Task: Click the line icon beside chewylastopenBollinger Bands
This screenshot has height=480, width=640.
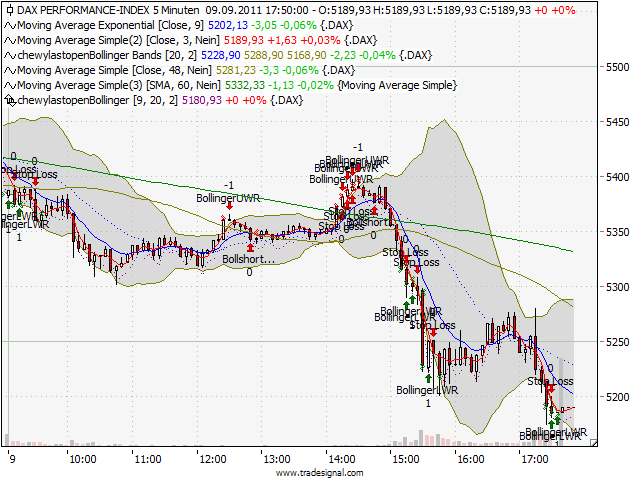Action: coord(10,56)
